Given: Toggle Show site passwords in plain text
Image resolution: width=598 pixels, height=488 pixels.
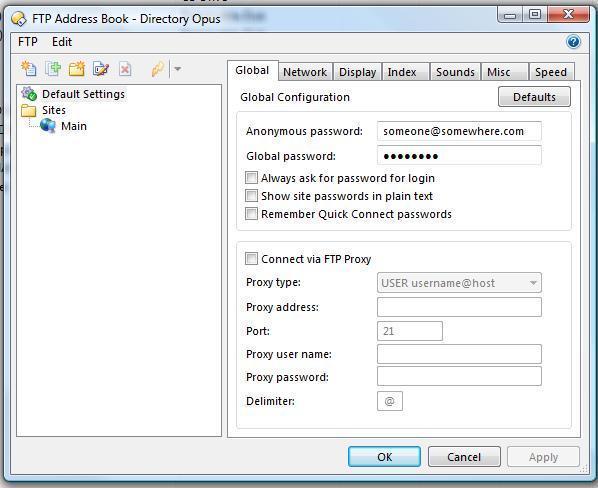Looking at the screenshot, I should pyautogui.click(x=251, y=196).
